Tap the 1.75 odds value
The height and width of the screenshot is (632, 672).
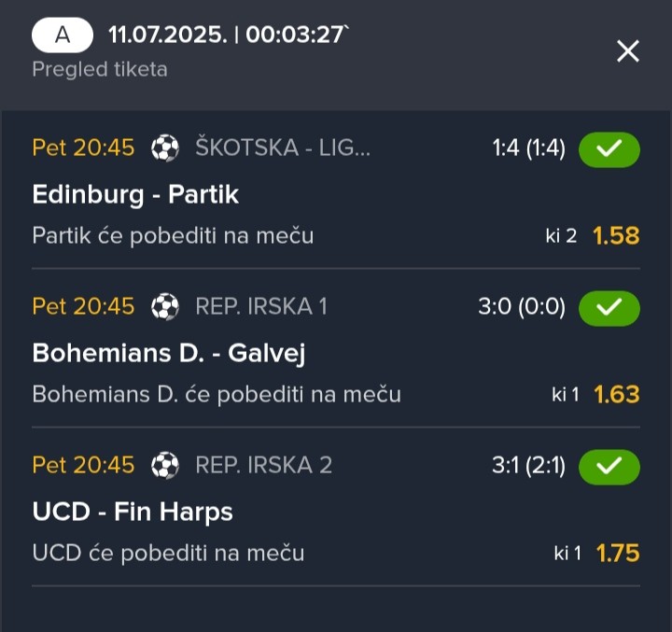coord(618,553)
